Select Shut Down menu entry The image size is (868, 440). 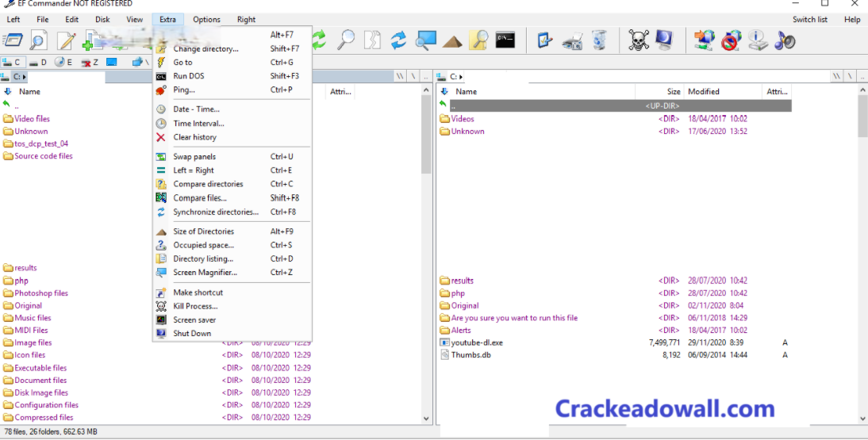tap(232, 333)
